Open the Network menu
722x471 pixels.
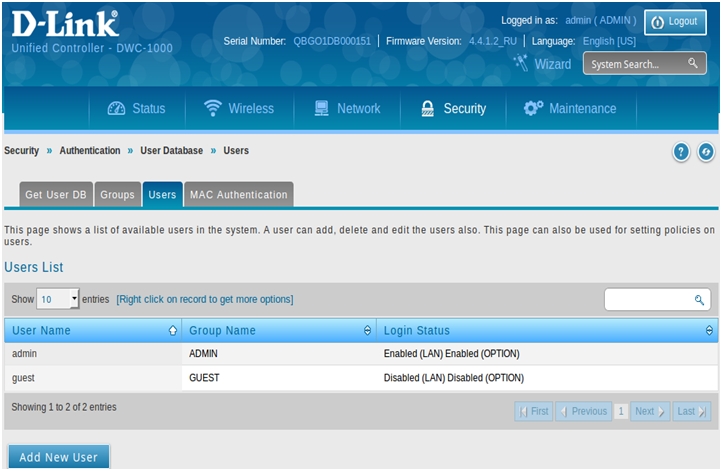tap(347, 109)
